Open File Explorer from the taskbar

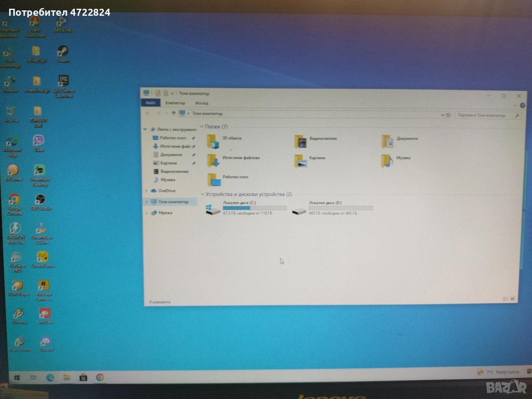point(66,378)
